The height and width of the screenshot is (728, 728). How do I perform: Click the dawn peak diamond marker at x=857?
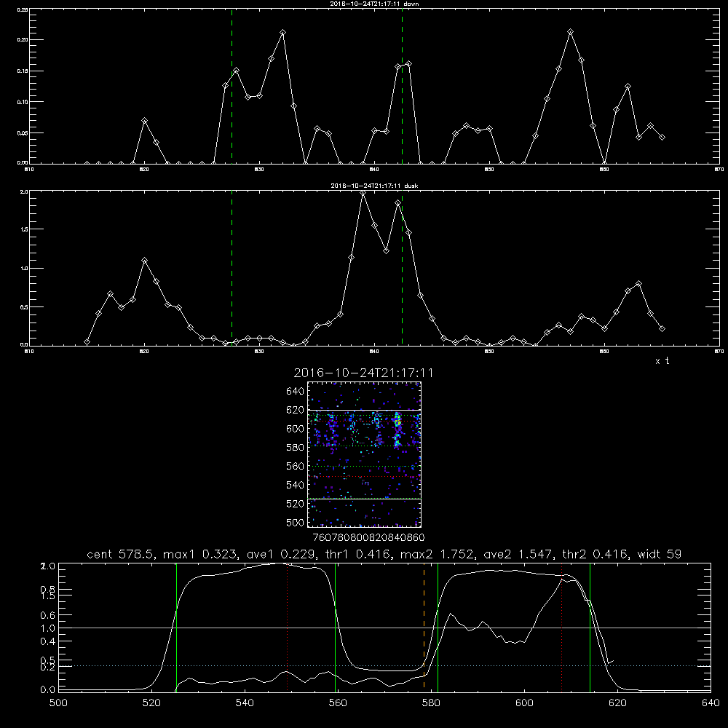571,32
